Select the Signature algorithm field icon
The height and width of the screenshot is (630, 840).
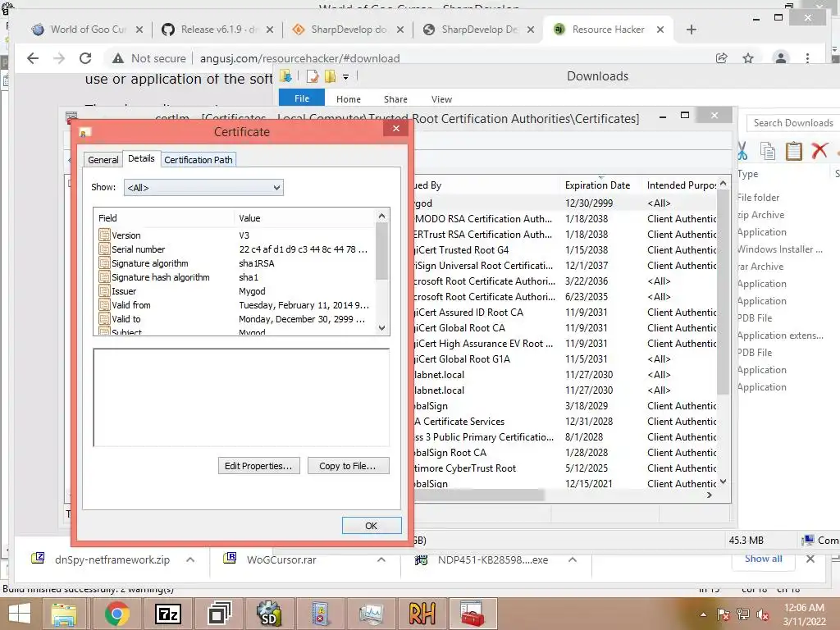point(104,263)
